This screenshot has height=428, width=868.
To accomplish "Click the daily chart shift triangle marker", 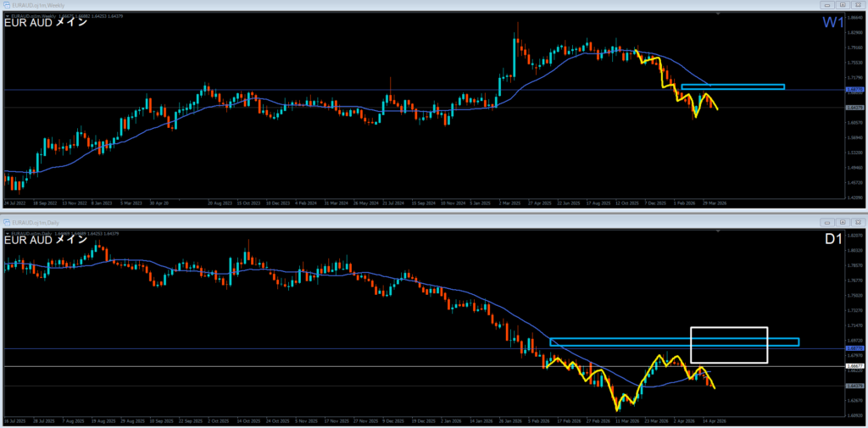I will coord(718,231).
